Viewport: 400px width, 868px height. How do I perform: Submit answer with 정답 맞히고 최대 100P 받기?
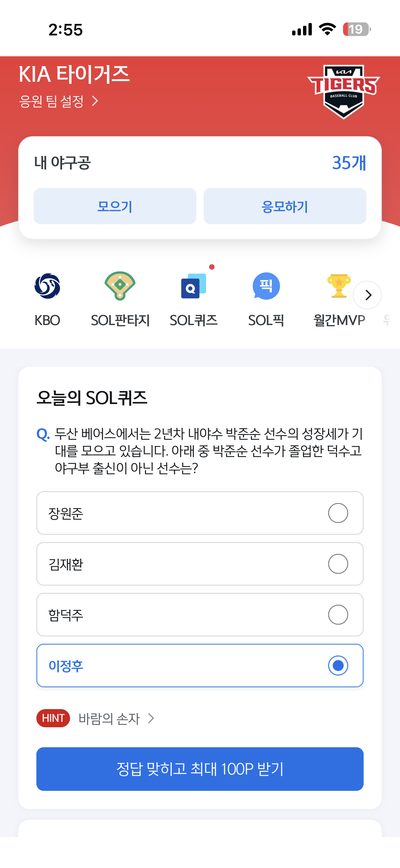(x=200, y=769)
